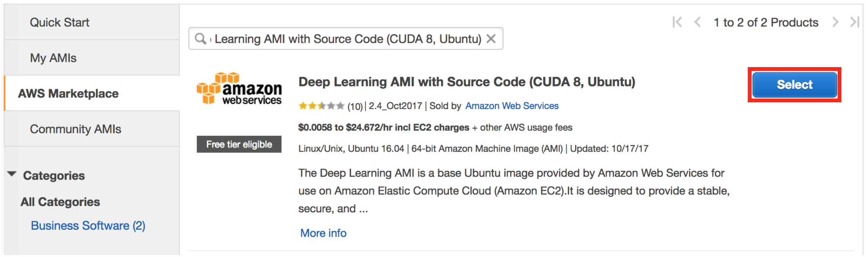Viewport: 868px width, 257px height.
Task: Choose All Categories filter
Action: point(60,202)
